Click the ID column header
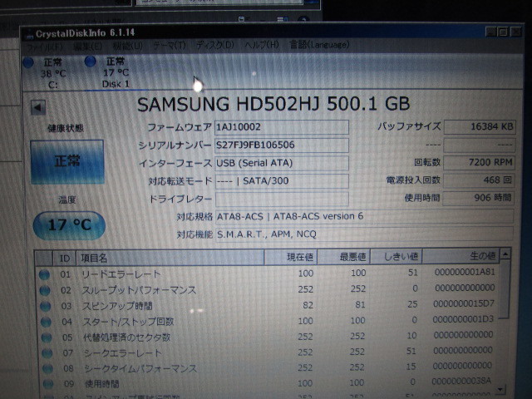Image resolution: width=532 pixels, height=399 pixels. [x=65, y=259]
